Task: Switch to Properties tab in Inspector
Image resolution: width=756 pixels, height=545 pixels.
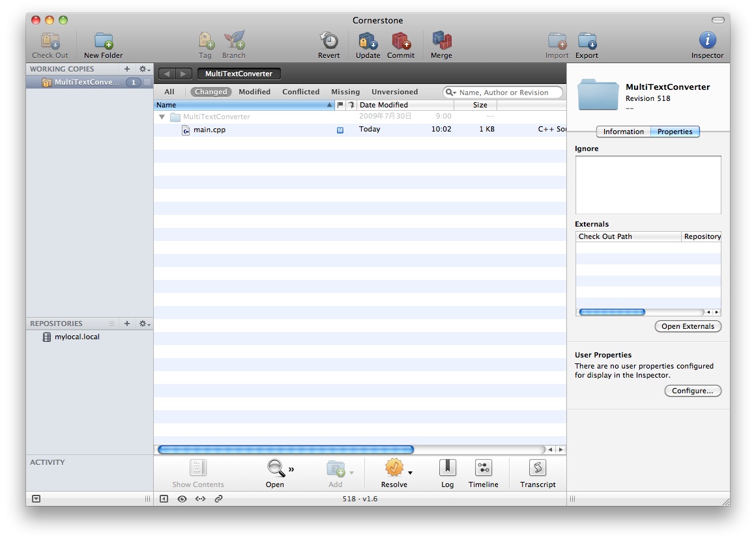Action: pos(675,132)
